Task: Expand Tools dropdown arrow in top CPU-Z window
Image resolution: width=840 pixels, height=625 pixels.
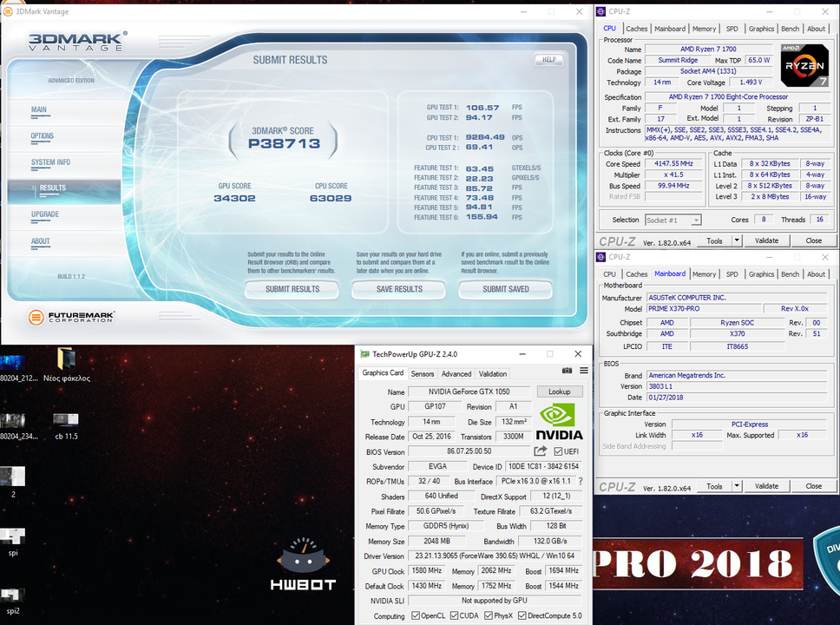Action: 737,240
